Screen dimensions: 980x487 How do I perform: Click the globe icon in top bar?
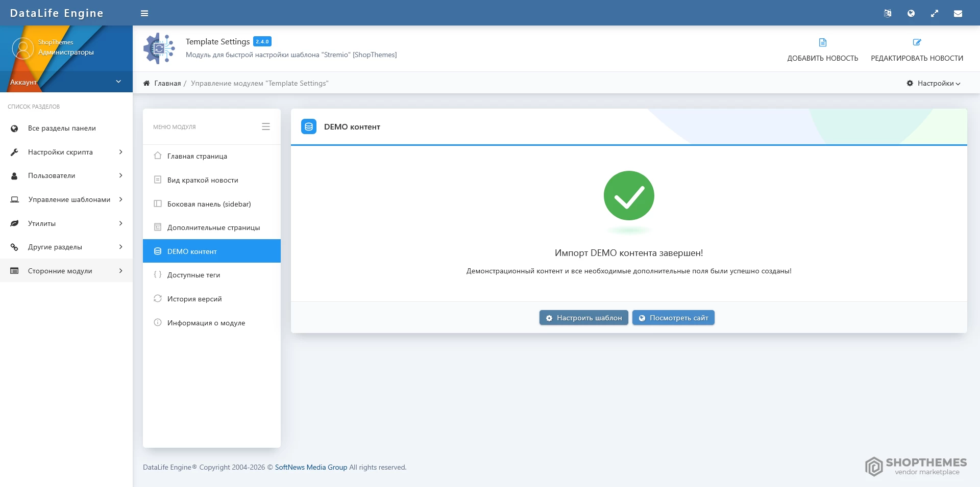(911, 13)
